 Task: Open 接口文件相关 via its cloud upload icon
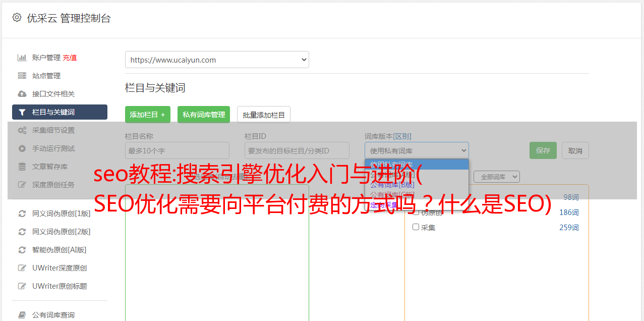pos(22,94)
